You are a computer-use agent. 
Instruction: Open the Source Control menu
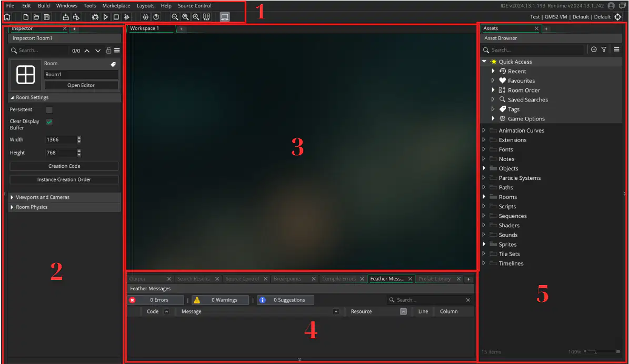point(195,6)
